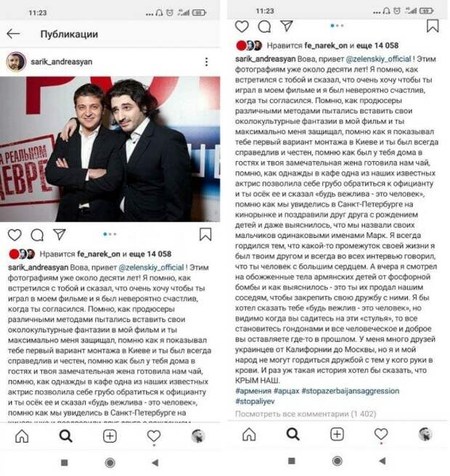Like the post in left screenshot
Viewport: 450px width, 476px height.
pyautogui.click(x=15, y=235)
